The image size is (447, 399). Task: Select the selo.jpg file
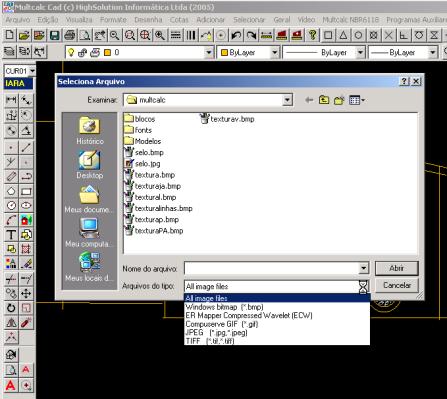142,164
